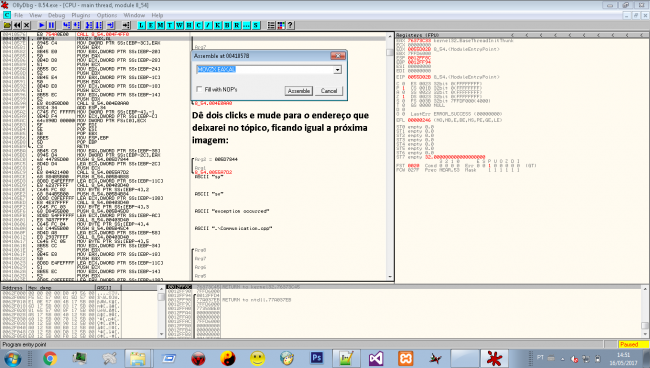Screen dimensions: 650x368
Task: Click the Address column header in dump
Action: 14,287
